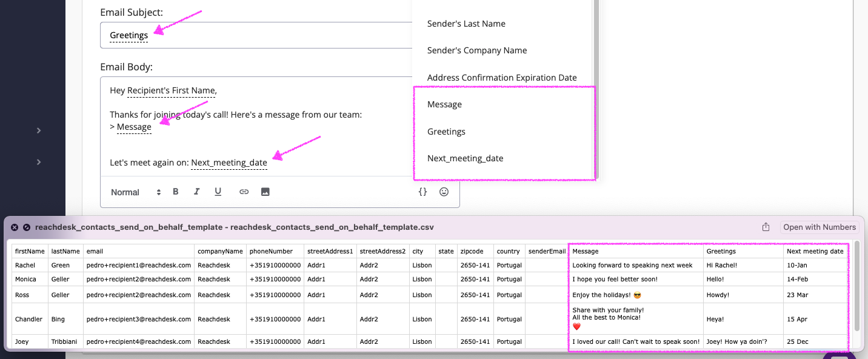Click the Tribbiani last name cell

pyautogui.click(x=65, y=341)
